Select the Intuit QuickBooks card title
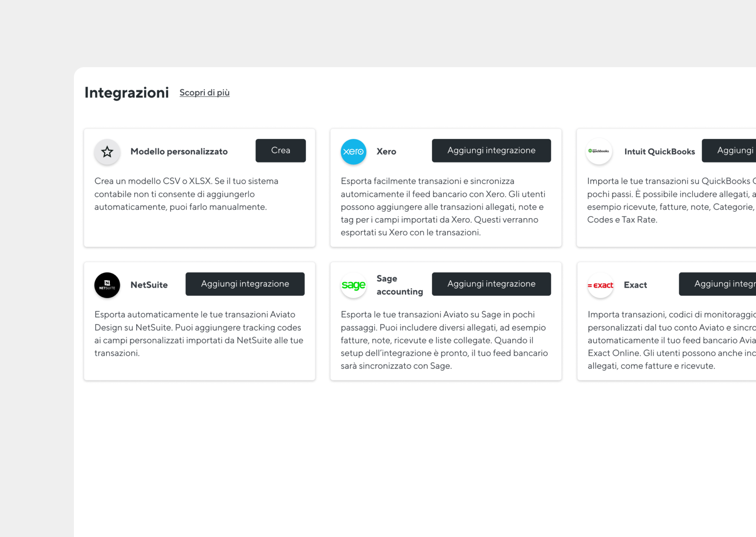 click(x=660, y=151)
